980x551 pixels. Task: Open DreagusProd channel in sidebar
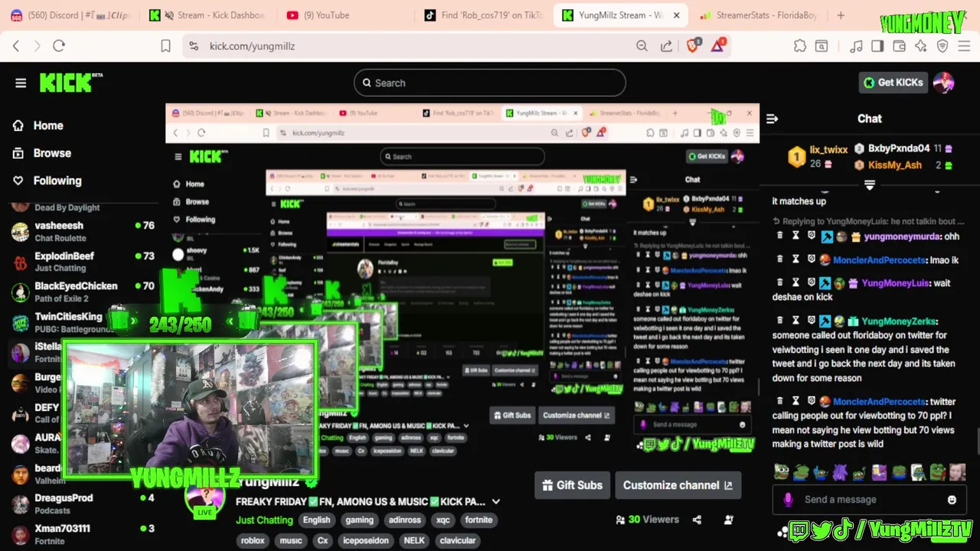click(x=83, y=504)
